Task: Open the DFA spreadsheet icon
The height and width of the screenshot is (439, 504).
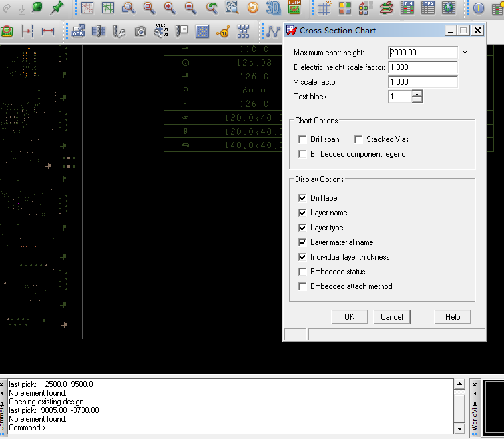Action: [x=428, y=8]
